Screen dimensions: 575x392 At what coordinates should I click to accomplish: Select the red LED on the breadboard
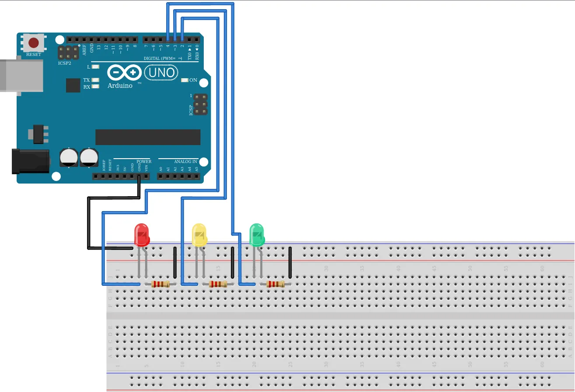click(141, 235)
